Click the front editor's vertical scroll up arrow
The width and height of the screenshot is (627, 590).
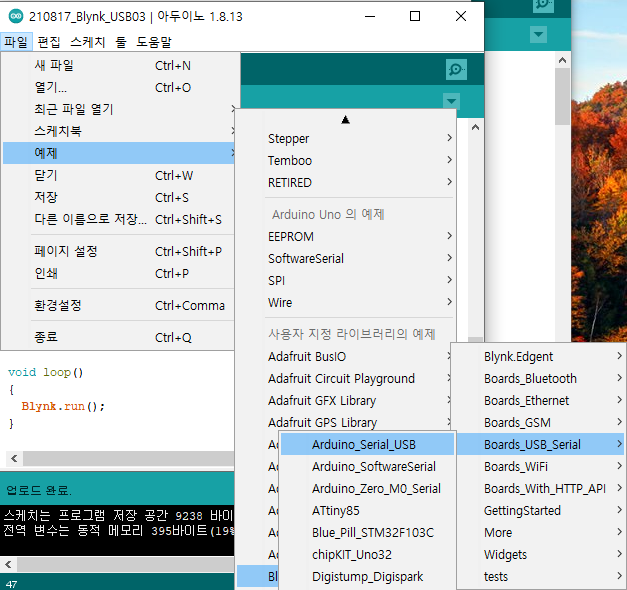(475, 128)
